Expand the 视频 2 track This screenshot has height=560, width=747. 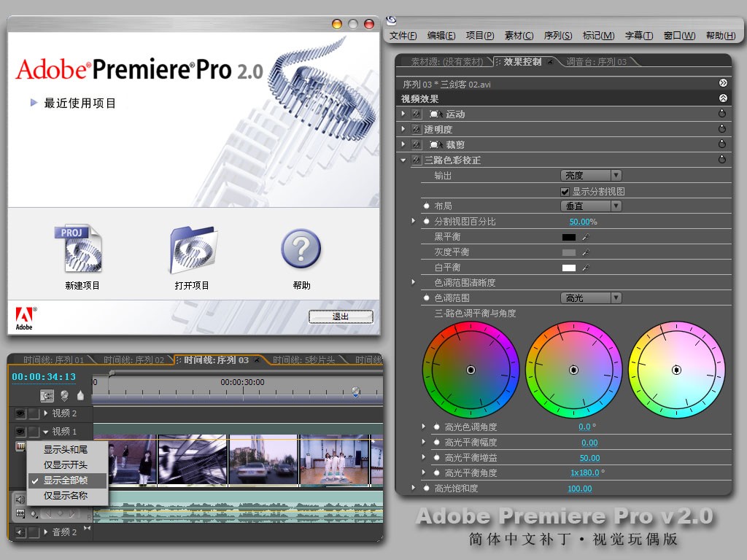[x=46, y=413]
